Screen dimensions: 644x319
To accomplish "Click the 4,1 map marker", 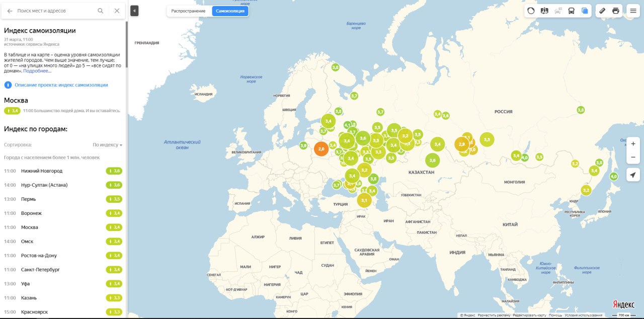I will click(347, 125).
